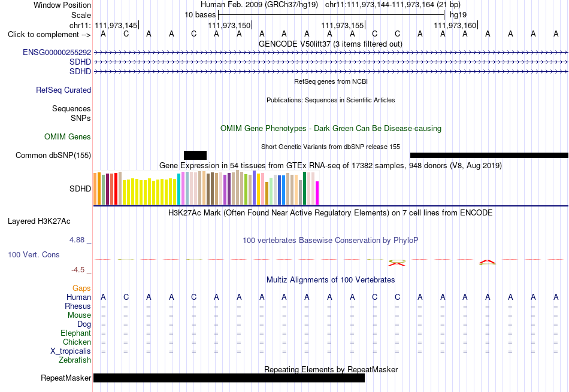Click the Chicken species row label
The width and height of the screenshot is (569, 392).
coord(77,342)
